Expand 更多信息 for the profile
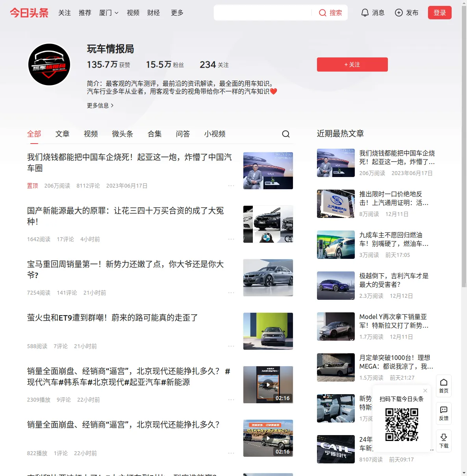The height and width of the screenshot is (476, 467). click(100, 105)
